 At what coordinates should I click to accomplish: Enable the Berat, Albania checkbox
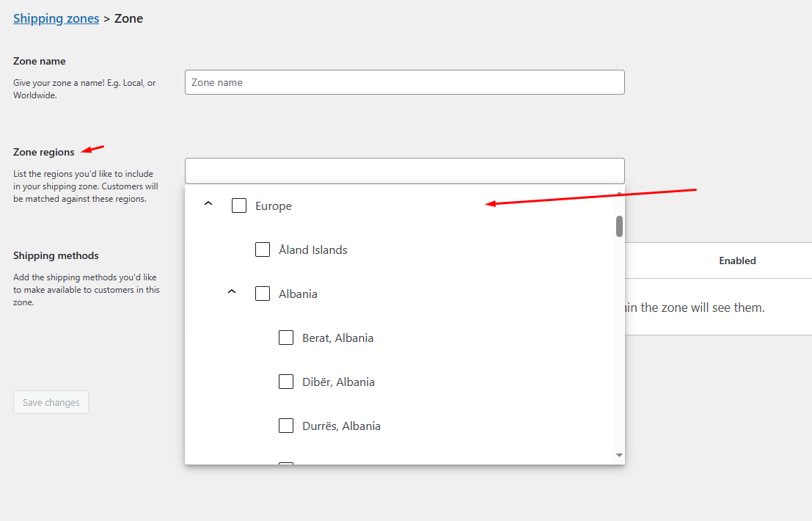tap(286, 338)
